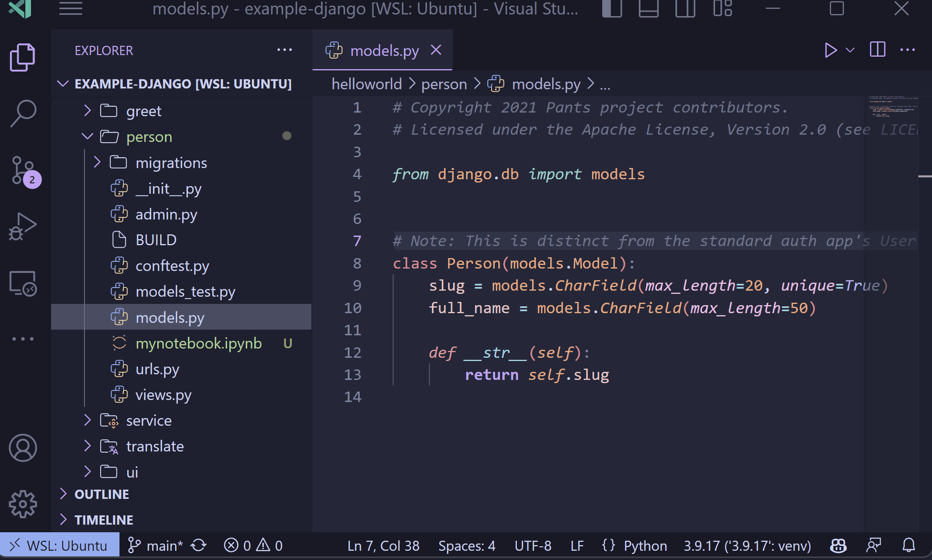This screenshot has height=560, width=932.
Task: Toggle the primary side bar
Action: [612, 8]
